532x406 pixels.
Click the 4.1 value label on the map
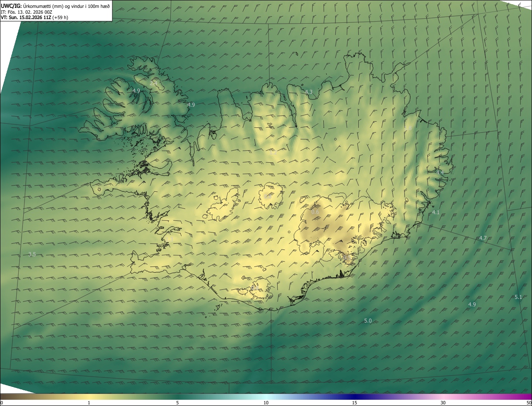tap(436, 212)
